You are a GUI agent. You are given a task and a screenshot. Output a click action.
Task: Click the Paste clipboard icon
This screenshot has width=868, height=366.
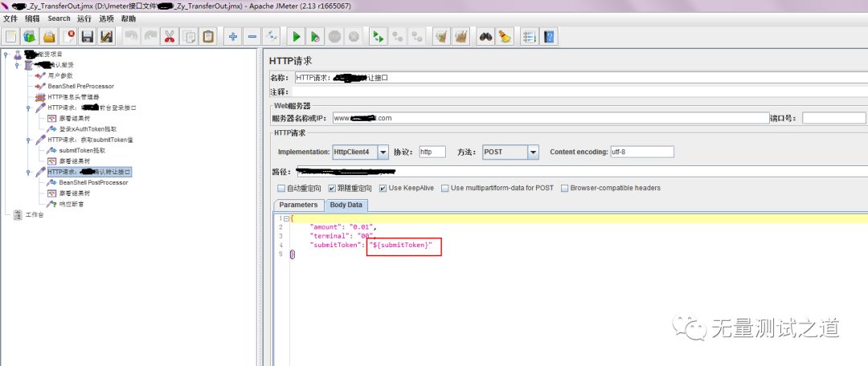[x=208, y=36]
